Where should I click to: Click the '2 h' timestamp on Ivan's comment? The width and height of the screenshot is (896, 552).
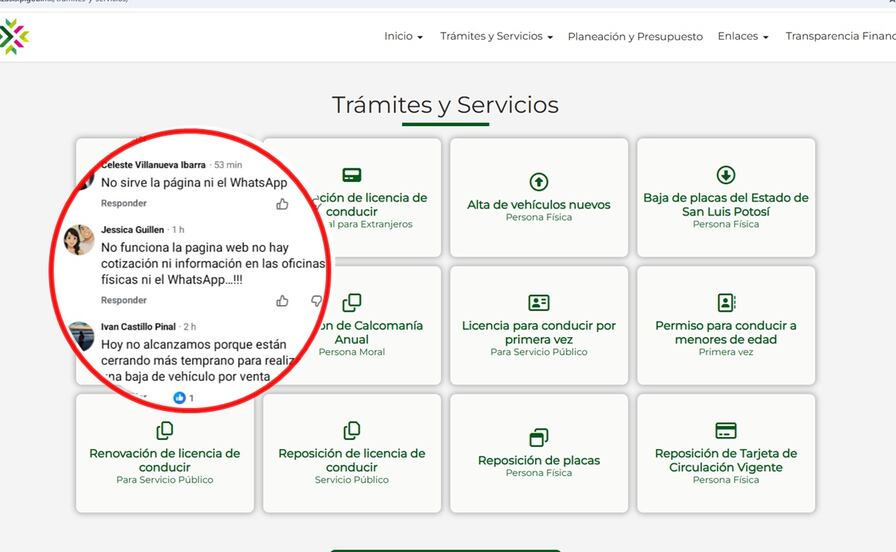[190, 327]
